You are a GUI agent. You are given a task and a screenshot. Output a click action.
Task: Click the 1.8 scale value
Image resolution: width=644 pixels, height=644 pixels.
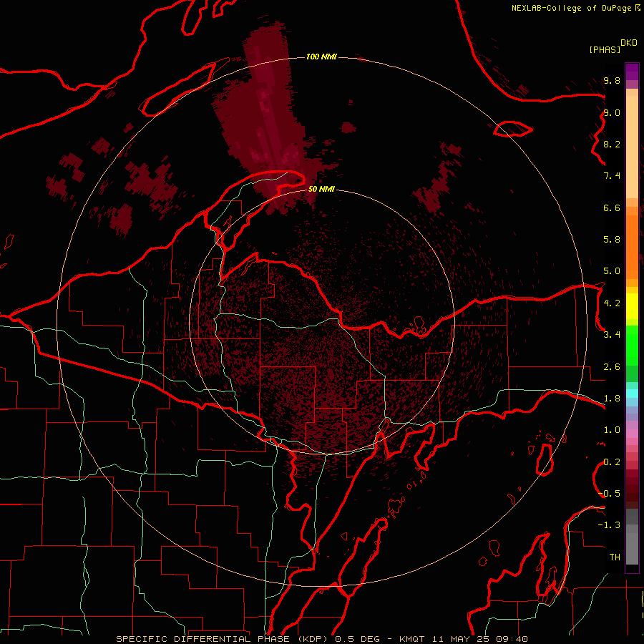coord(612,399)
